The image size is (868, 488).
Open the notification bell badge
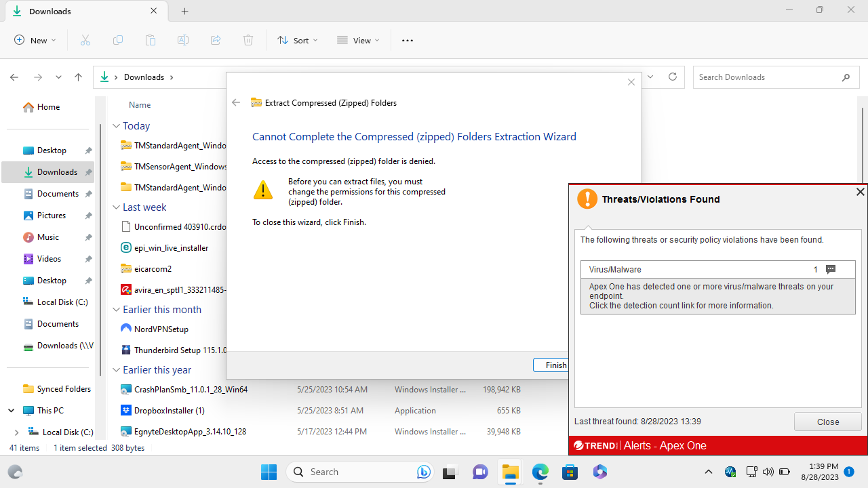848,472
